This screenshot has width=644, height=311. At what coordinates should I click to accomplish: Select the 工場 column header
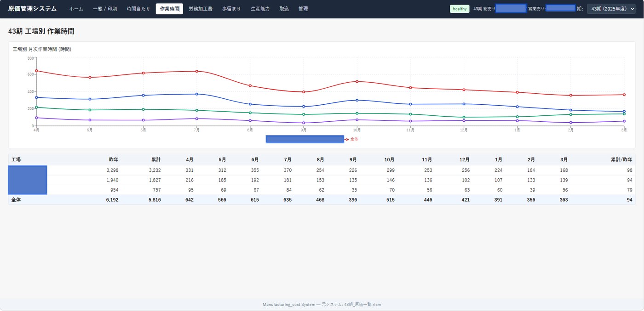pyautogui.click(x=16, y=159)
